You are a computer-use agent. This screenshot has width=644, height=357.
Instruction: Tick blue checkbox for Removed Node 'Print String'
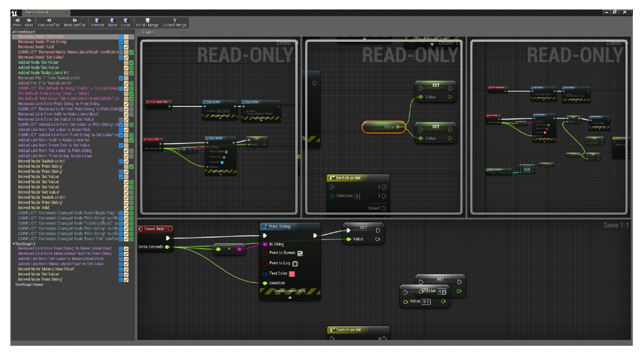(121, 42)
